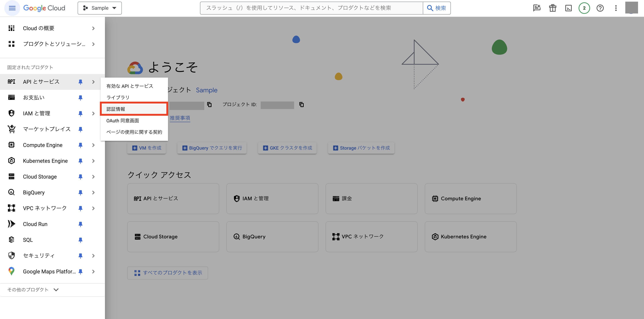Unpin BigQuery from pinned products
The height and width of the screenshot is (319, 644).
pyautogui.click(x=80, y=192)
